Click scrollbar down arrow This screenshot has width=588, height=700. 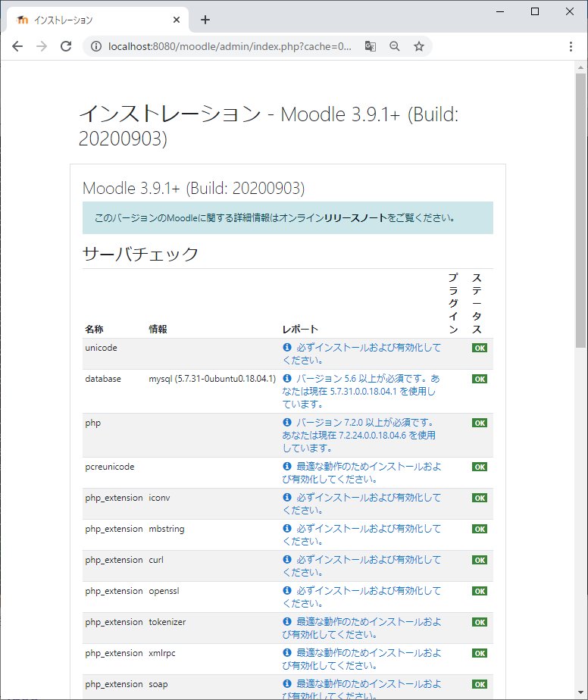click(x=580, y=692)
